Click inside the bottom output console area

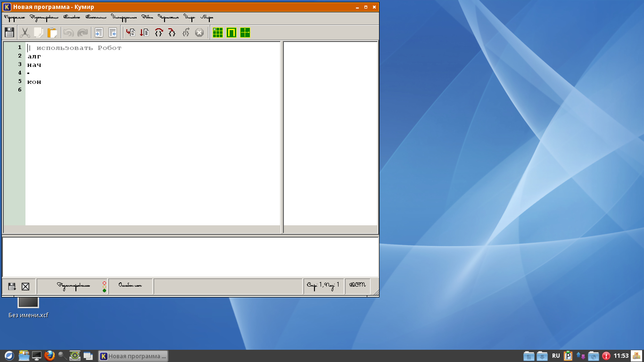coord(190,257)
